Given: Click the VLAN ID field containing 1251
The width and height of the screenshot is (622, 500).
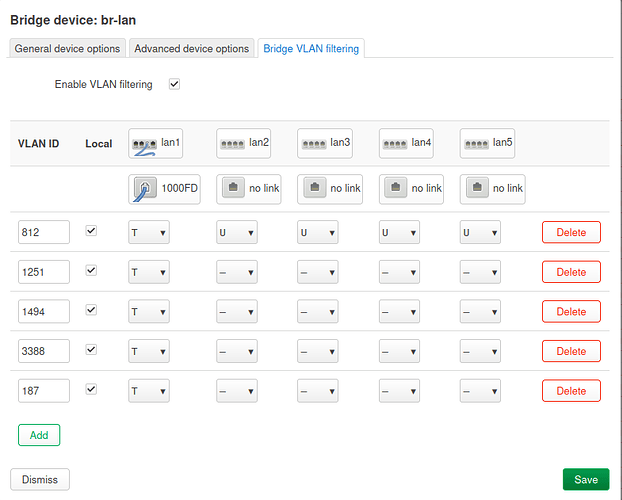Looking at the screenshot, I should pyautogui.click(x=44, y=272).
